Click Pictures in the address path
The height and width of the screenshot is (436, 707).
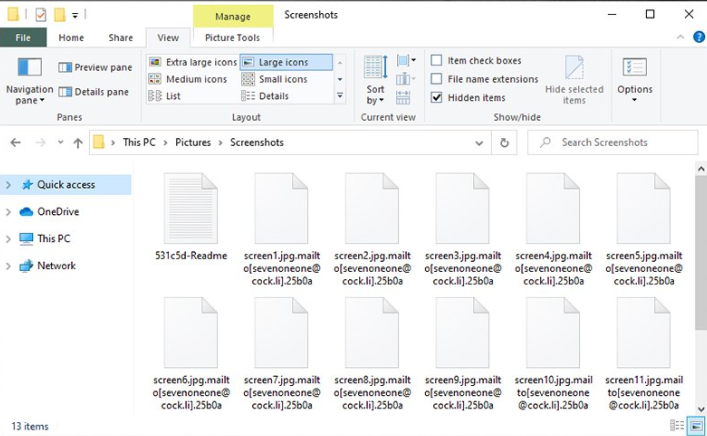pos(193,143)
